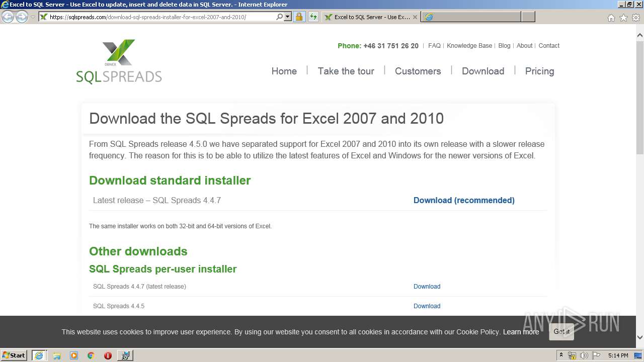644x362 pixels.
Task: Open the Download menu item
Action: click(x=483, y=71)
